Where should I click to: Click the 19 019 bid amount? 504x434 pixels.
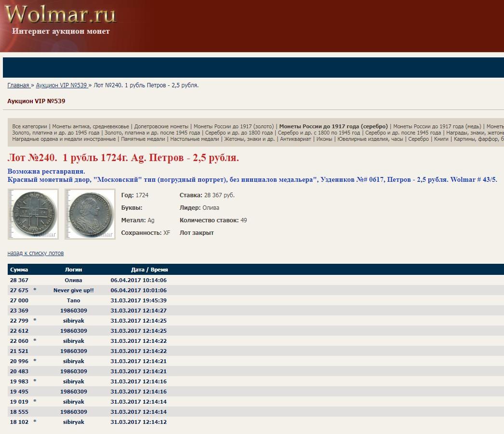tap(19, 402)
